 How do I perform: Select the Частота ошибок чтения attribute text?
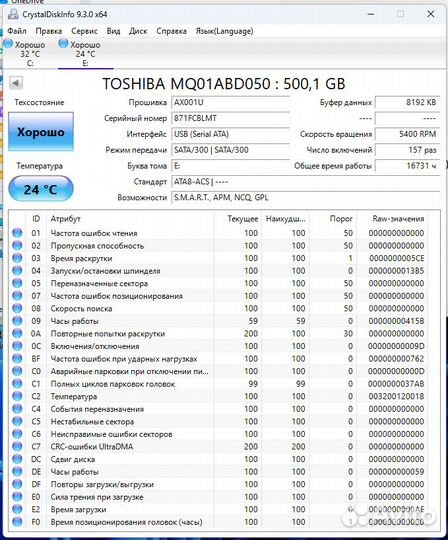(94, 233)
